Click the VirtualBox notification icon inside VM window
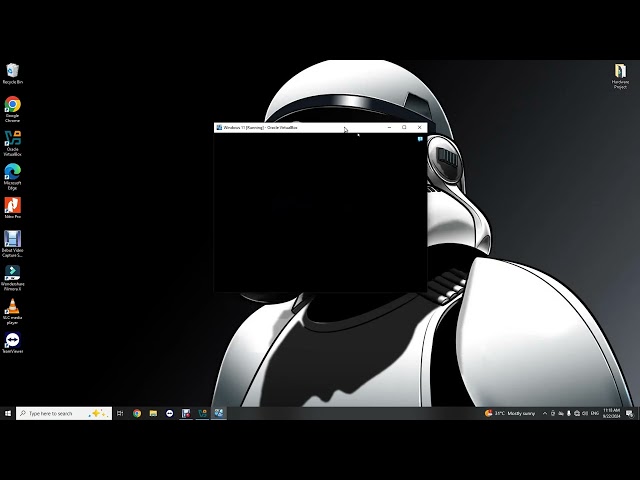 tap(420, 139)
